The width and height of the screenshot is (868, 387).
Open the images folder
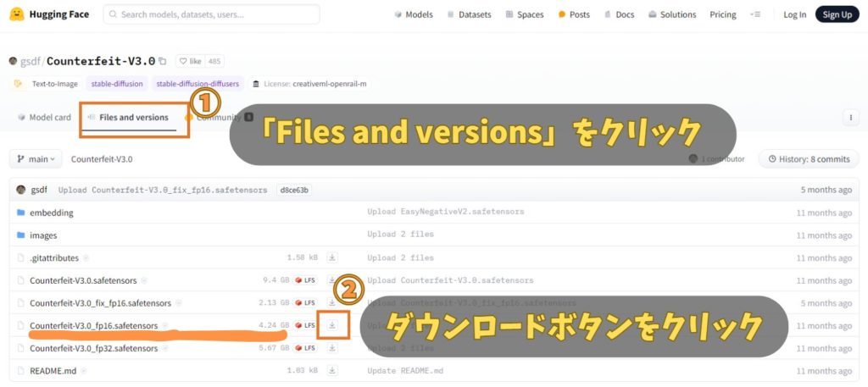click(43, 235)
